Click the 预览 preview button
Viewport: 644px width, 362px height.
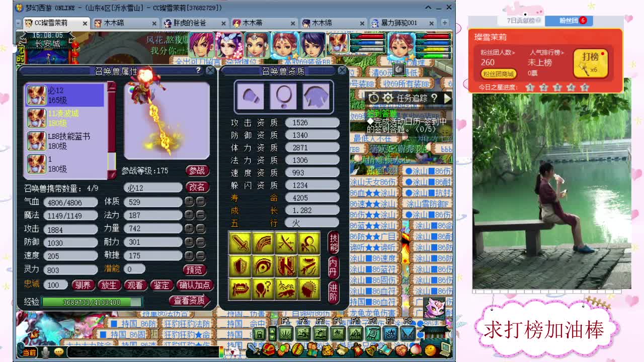click(194, 269)
